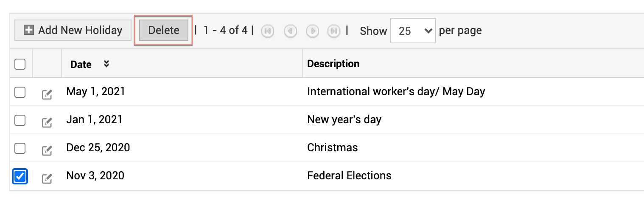The image size is (644, 198).
Task: Select the Christmas row checkbox
Action: [20, 148]
